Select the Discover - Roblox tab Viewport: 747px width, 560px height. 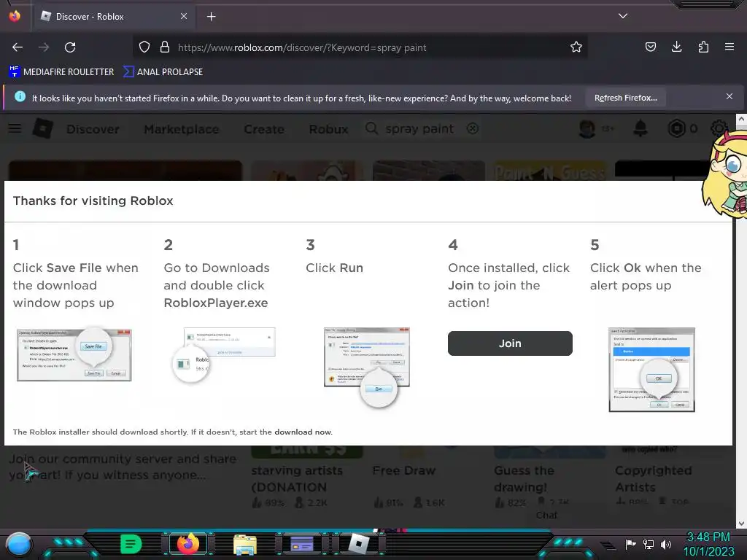(115, 17)
